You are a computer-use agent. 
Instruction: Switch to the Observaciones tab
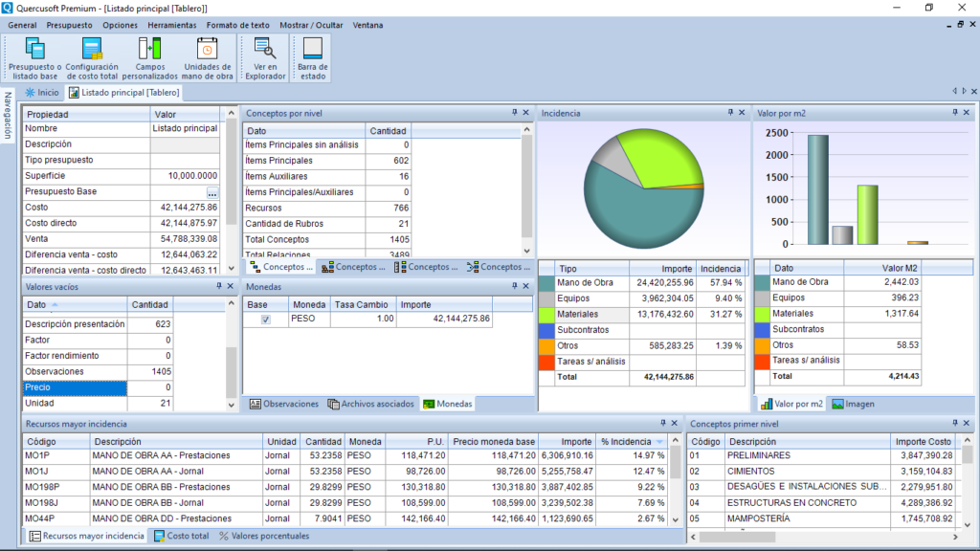click(x=284, y=405)
